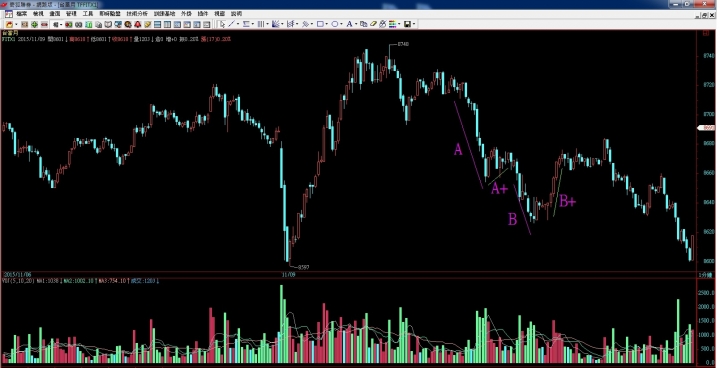Click the high price label 8748
The height and width of the screenshot is (368, 720).
coord(403,44)
